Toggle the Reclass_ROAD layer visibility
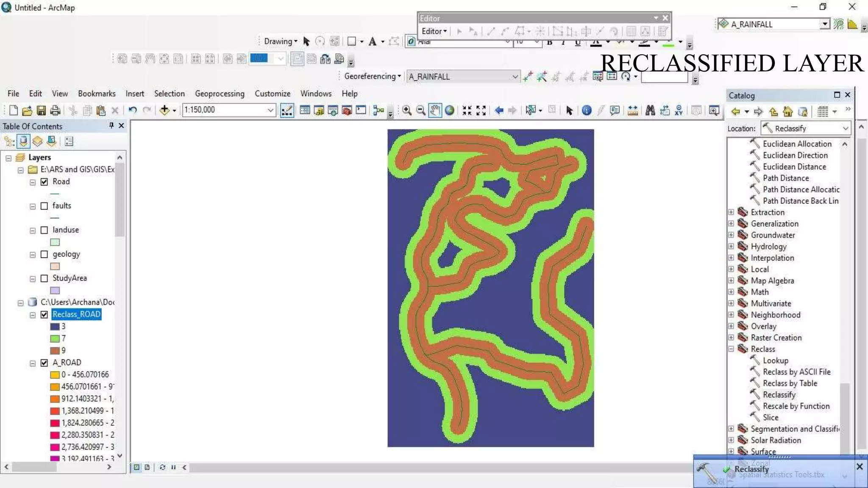The image size is (868, 488). pyautogui.click(x=44, y=314)
